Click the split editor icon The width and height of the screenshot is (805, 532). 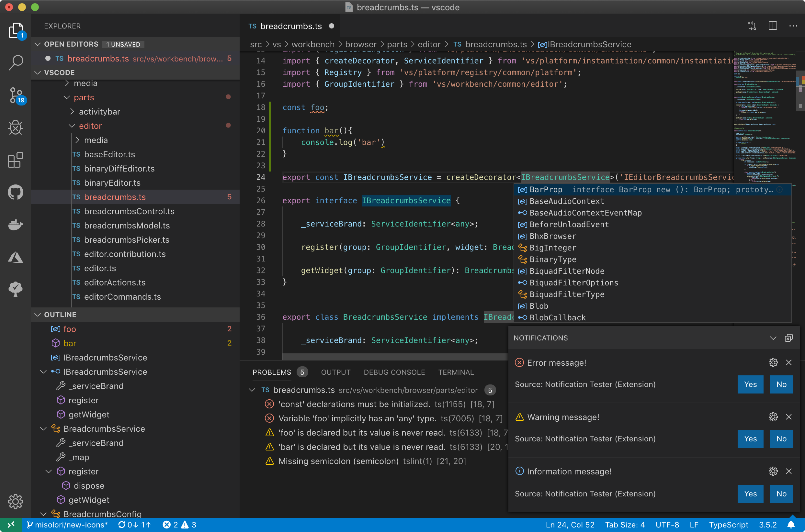[773, 26]
